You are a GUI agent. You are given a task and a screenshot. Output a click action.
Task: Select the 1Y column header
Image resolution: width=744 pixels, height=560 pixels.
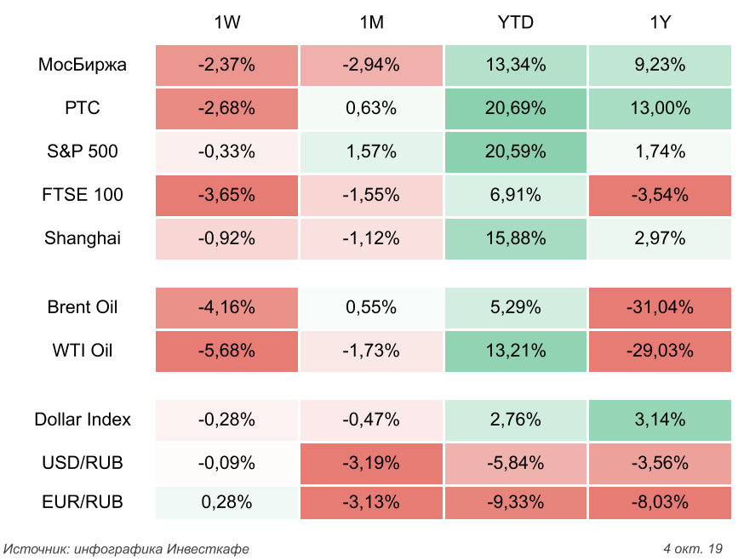point(660,23)
